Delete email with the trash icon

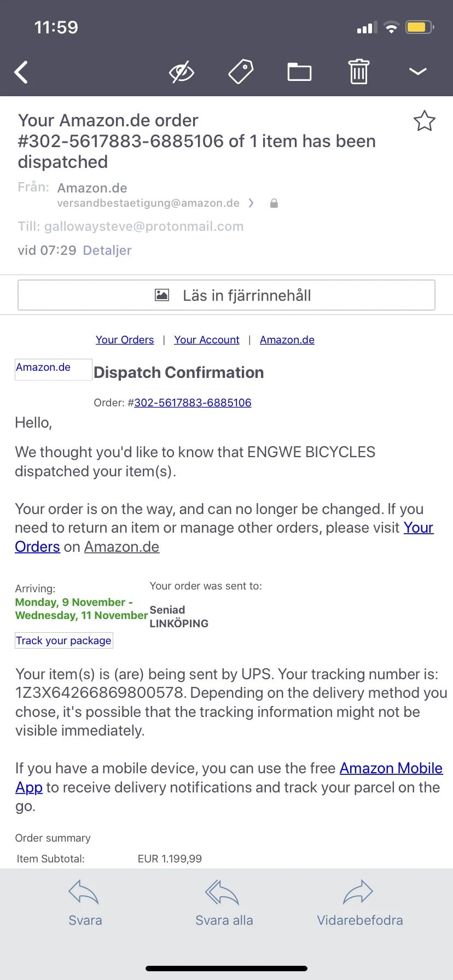tap(359, 72)
